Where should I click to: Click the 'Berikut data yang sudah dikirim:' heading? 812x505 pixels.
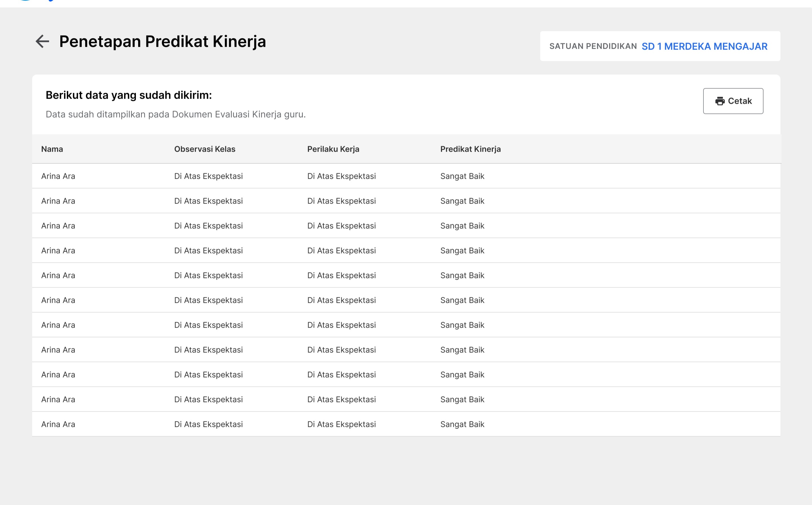pos(129,95)
